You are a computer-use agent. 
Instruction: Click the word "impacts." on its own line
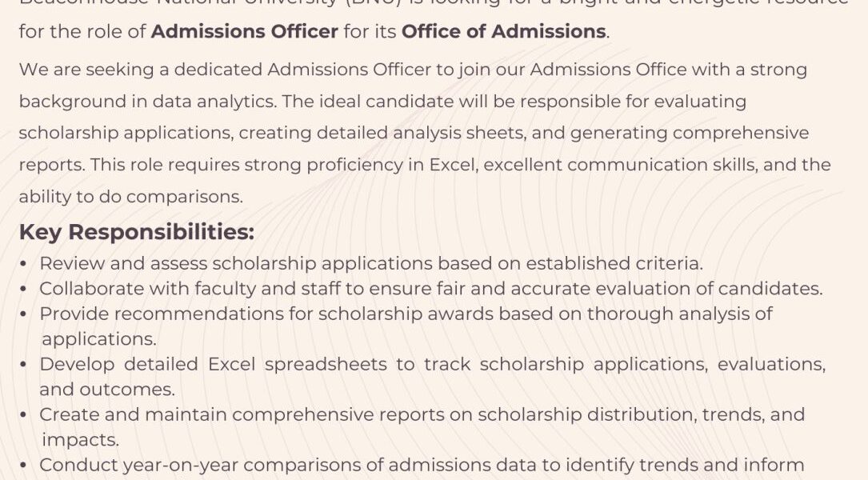point(80,440)
